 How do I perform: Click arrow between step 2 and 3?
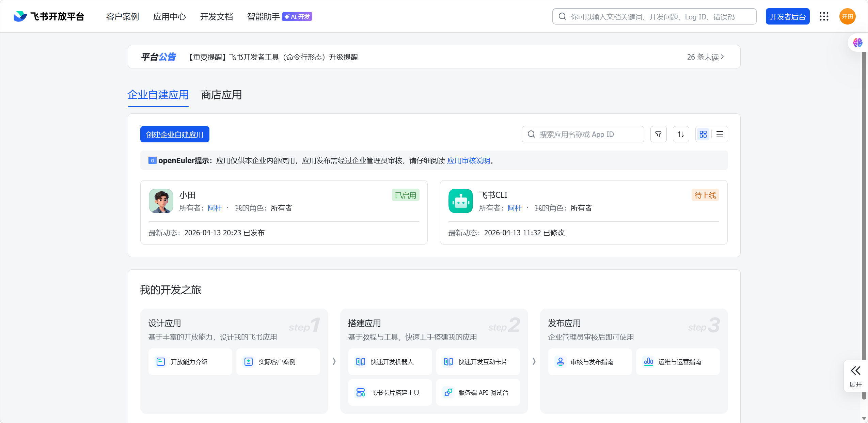click(534, 361)
